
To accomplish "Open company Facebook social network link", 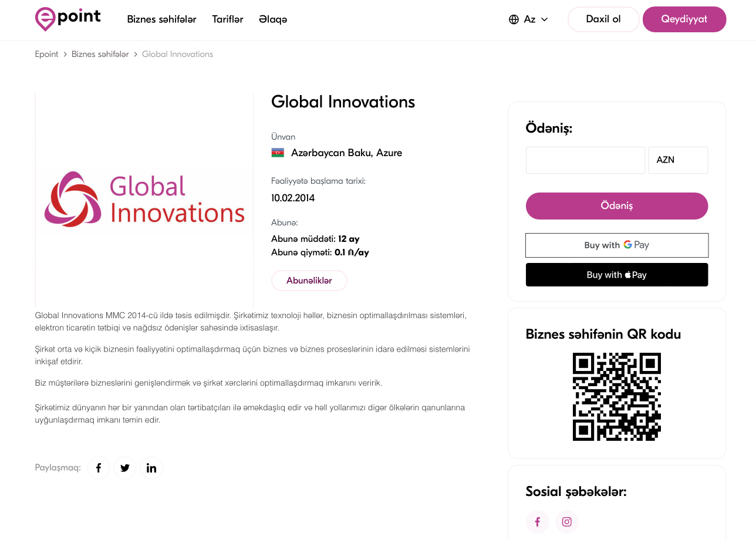I will (x=537, y=522).
